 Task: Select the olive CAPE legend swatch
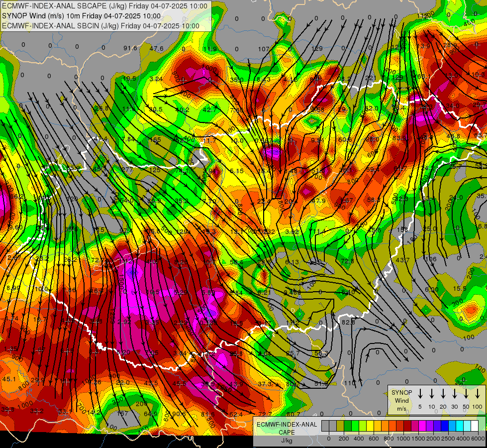(x=340, y=426)
